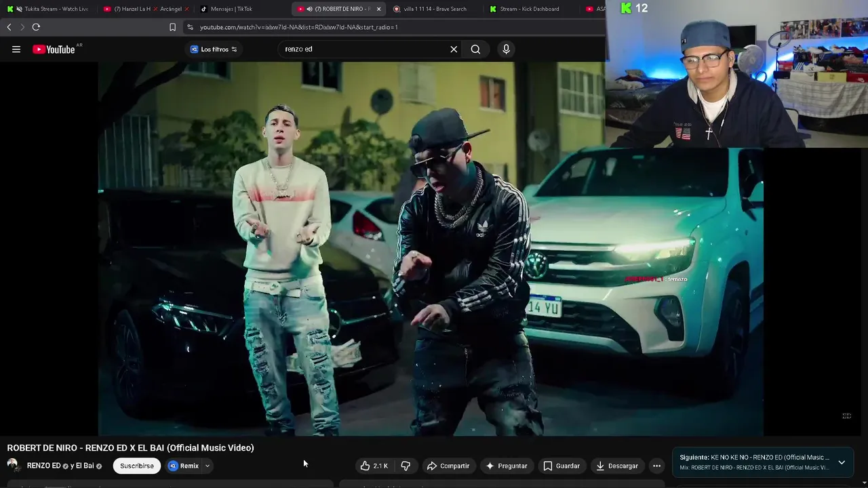Expand the Siguiente playlist panel chevron

tap(842, 462)
